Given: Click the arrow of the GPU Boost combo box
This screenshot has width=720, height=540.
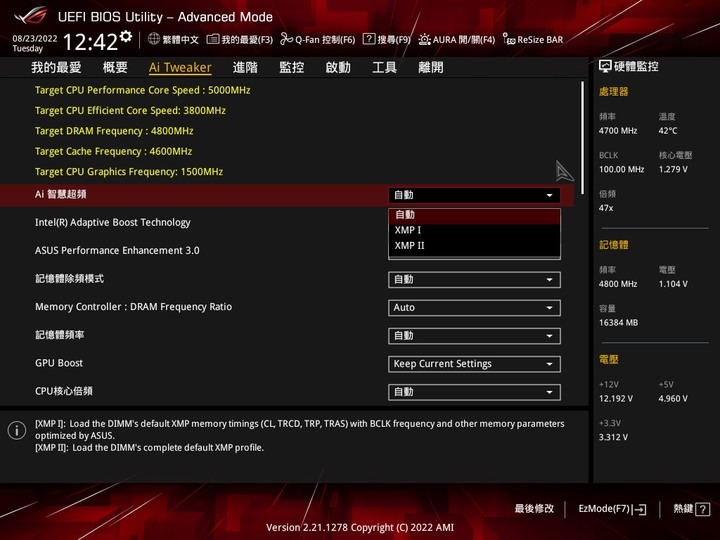Looking at the screenshot, I should tap(549, 365).
